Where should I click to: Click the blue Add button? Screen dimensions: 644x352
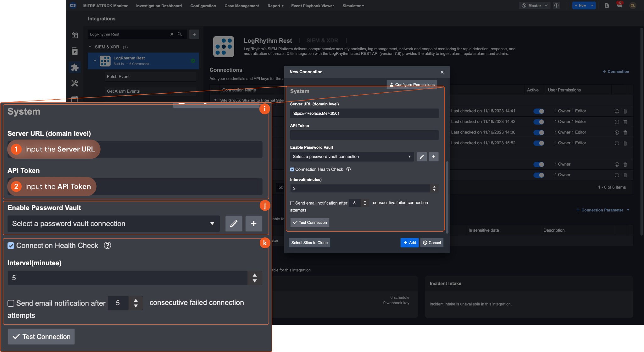pos(409,243)
